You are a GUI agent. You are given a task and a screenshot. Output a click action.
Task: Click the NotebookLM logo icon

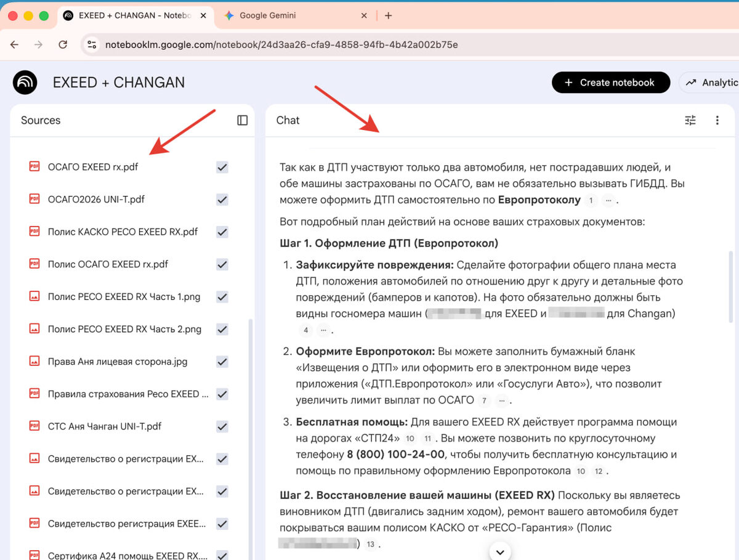pyautogui.click(x=25, y=83)
